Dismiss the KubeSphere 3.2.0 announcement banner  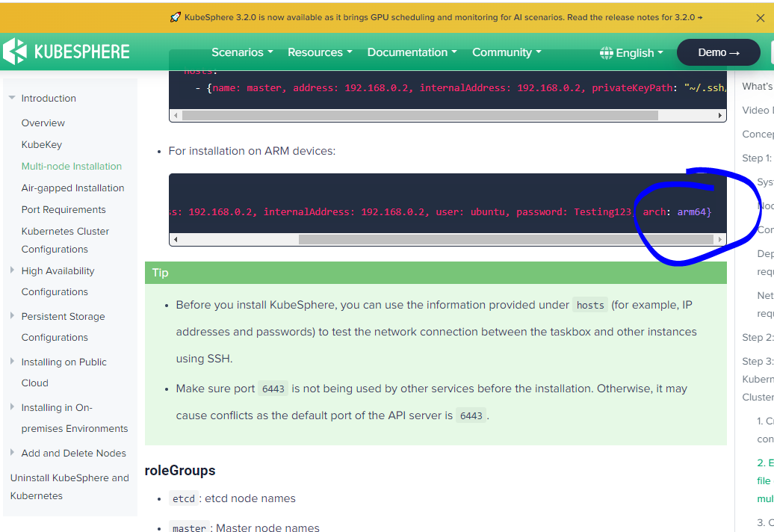click(x=760, y=17)
